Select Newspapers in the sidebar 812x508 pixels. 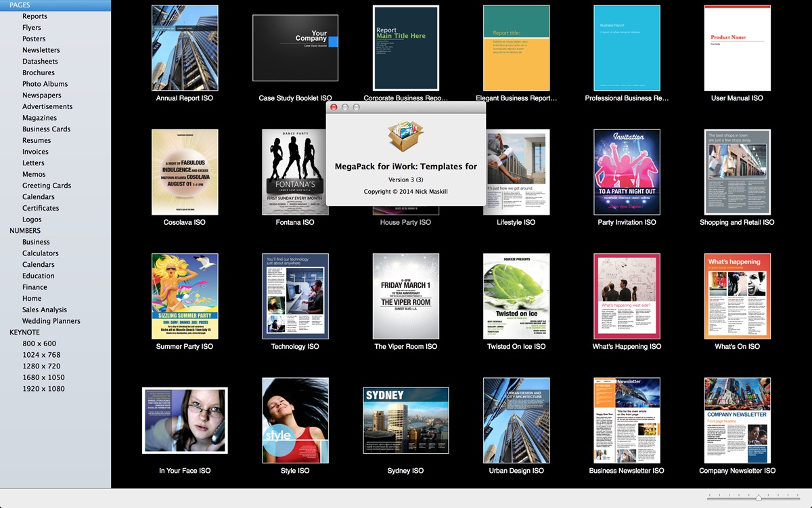point(41,96)
